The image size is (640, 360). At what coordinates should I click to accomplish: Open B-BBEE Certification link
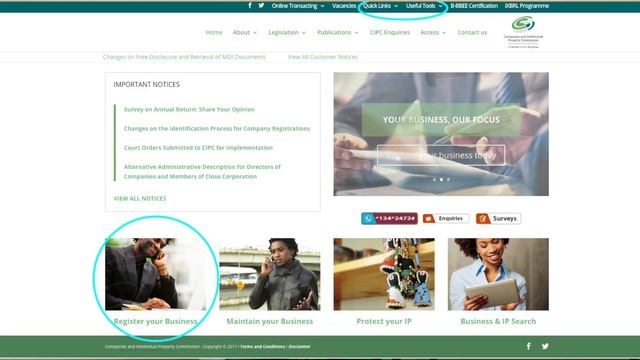(474, 6)
